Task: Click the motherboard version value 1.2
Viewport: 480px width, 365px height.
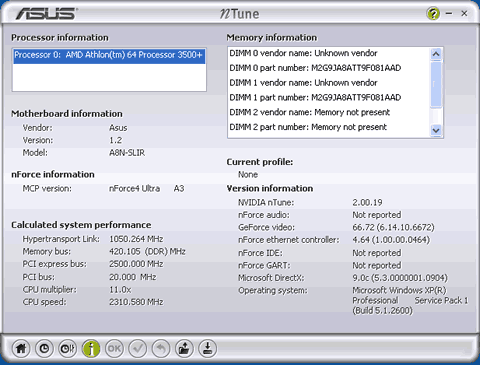Action: coord(116,140)
